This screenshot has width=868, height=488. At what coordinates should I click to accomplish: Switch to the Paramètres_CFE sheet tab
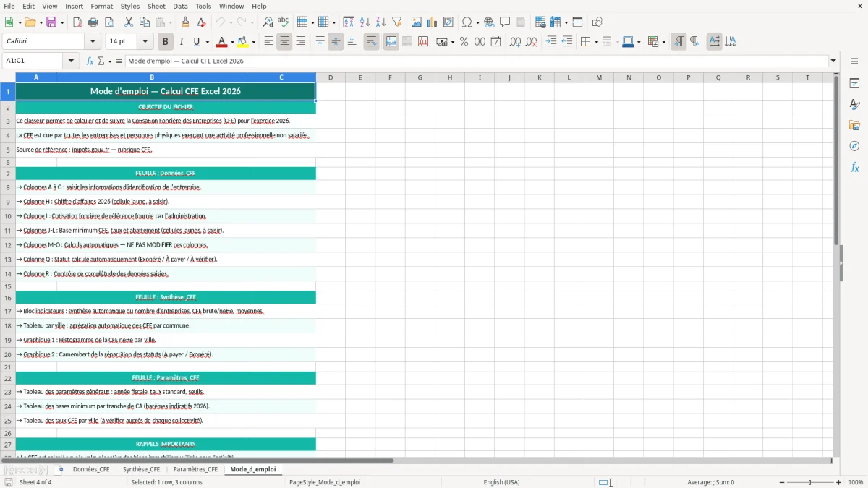pos(195,469)
